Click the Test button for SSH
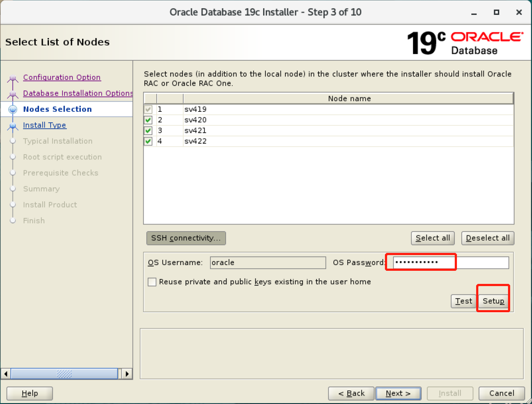This screenshot has width=532, height=404. pyautogui.click(x=463, y=301)
